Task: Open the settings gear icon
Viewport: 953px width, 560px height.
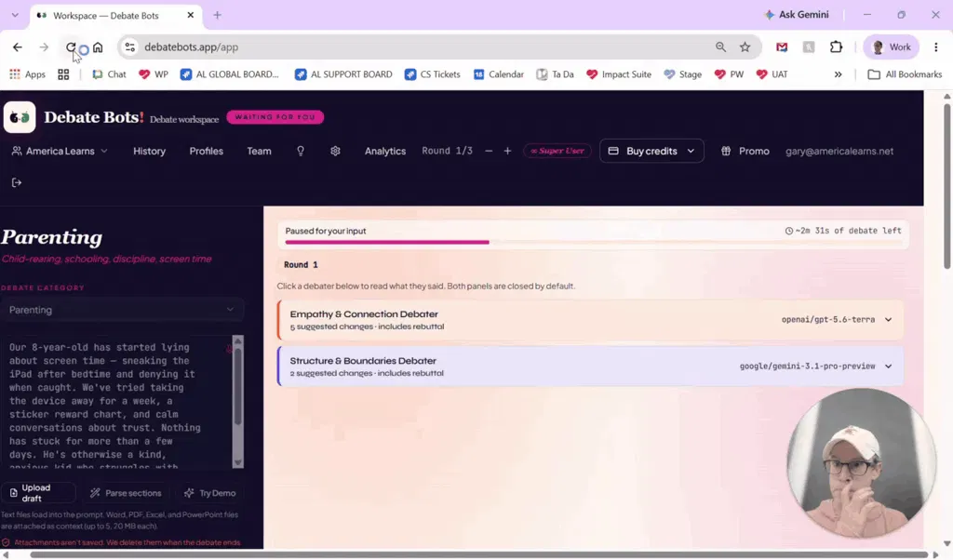Action: pyautogui.click(x=335, y=152)
